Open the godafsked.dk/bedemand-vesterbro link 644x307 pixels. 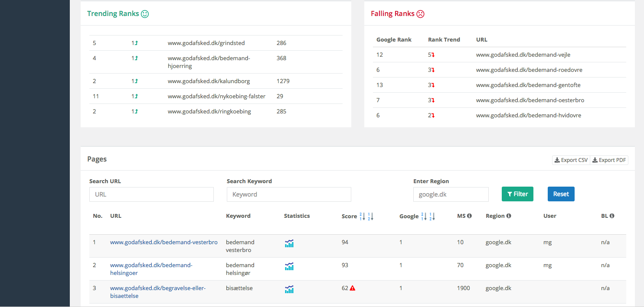click(x=163, y=242)
